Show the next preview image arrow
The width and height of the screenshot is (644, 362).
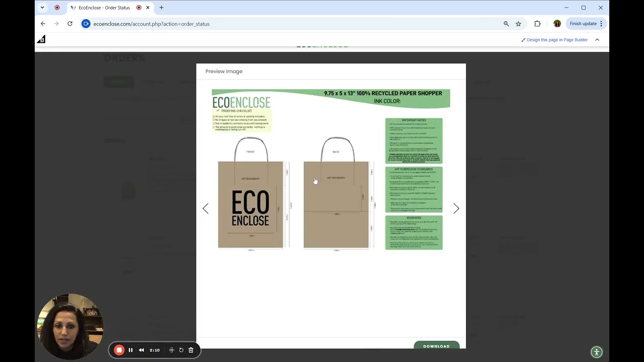click(456, 209)
